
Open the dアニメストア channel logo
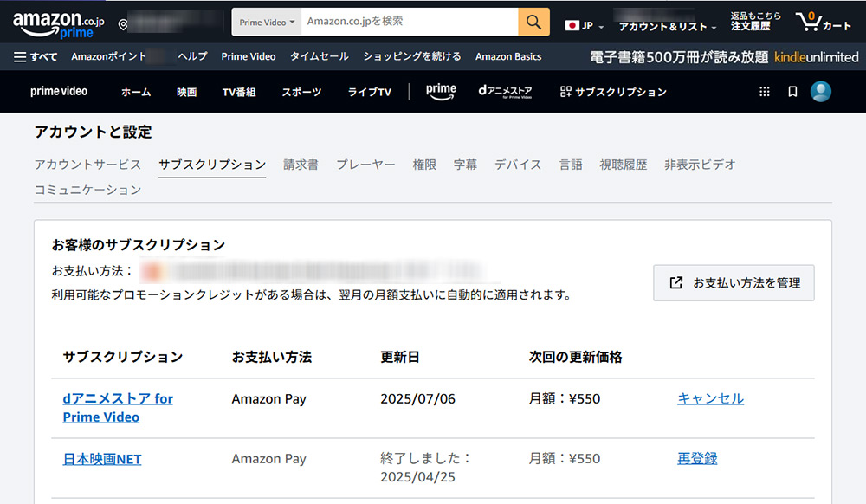[x=506, y=92]
